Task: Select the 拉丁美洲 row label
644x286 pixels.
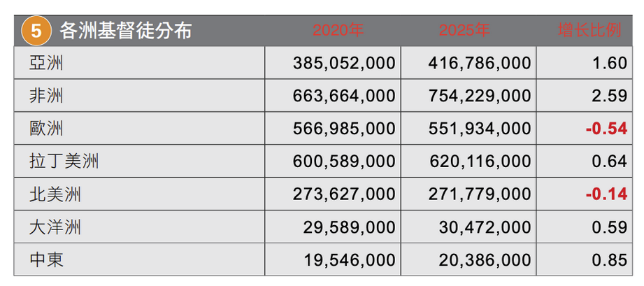Action: tap(64, 162)
